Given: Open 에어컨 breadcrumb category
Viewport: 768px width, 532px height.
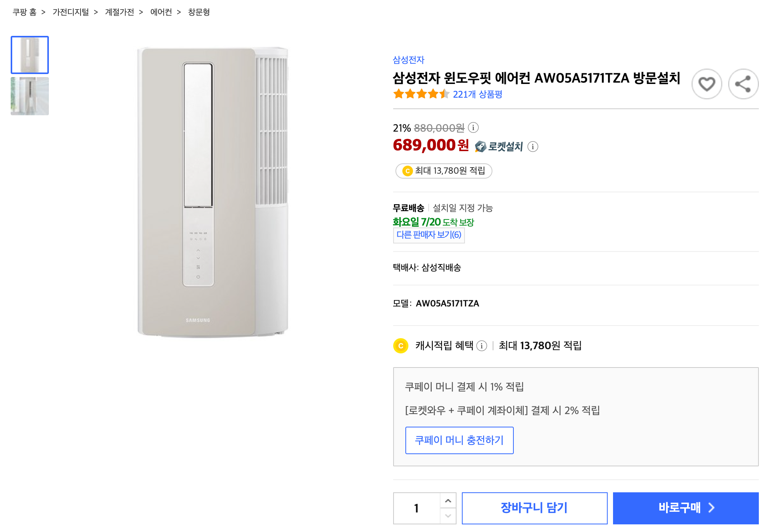Looking at the screenshot, I should tap(161, 12).
